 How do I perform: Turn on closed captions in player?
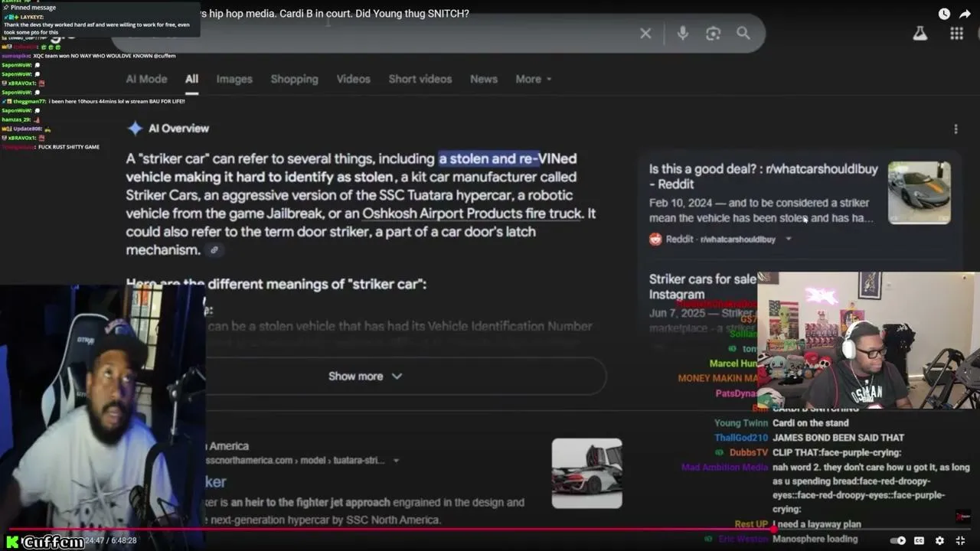(920, 540)
